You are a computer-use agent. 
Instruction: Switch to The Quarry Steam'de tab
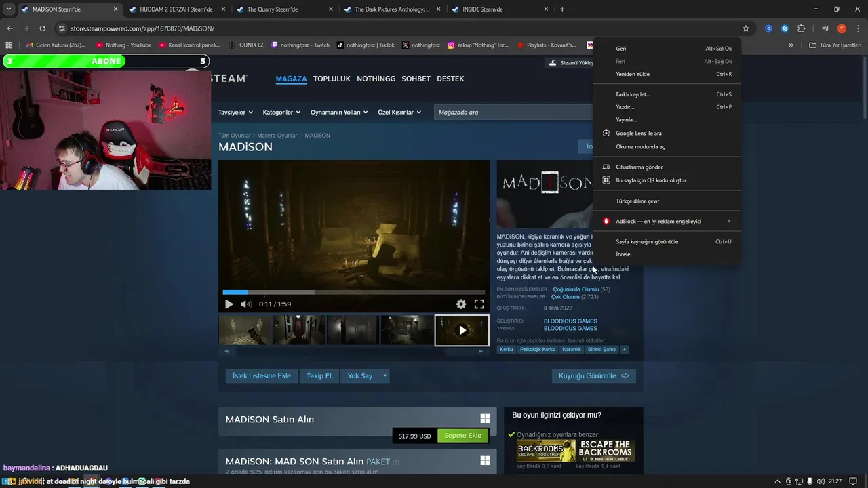click(273, 9)
